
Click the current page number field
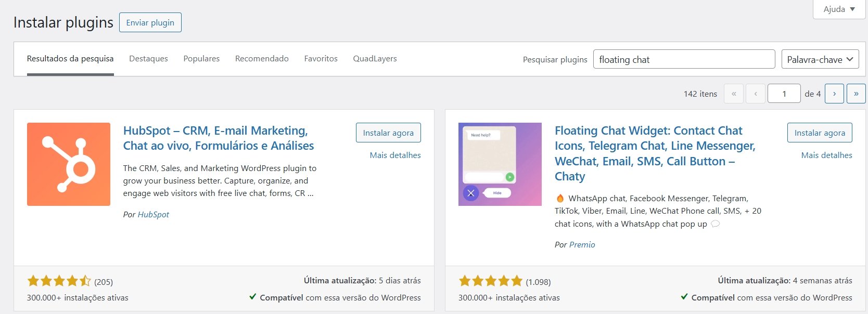pos(784,94)
